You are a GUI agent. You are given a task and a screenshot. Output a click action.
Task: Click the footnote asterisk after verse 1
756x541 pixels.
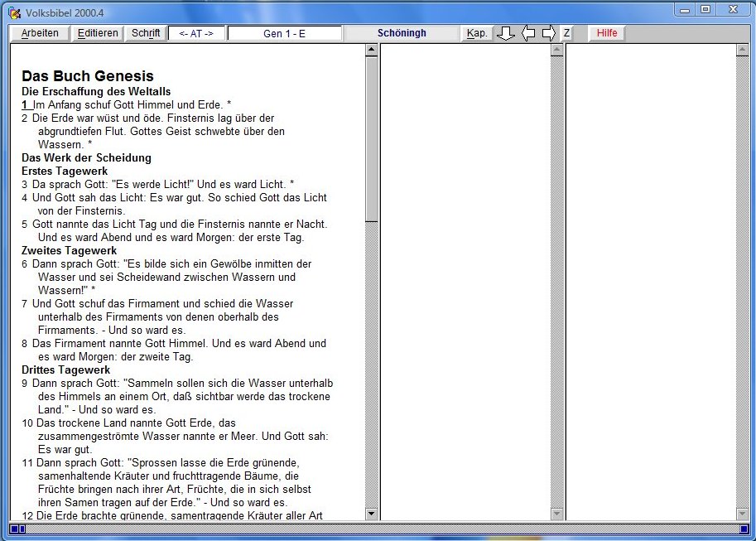pos(229,104)
